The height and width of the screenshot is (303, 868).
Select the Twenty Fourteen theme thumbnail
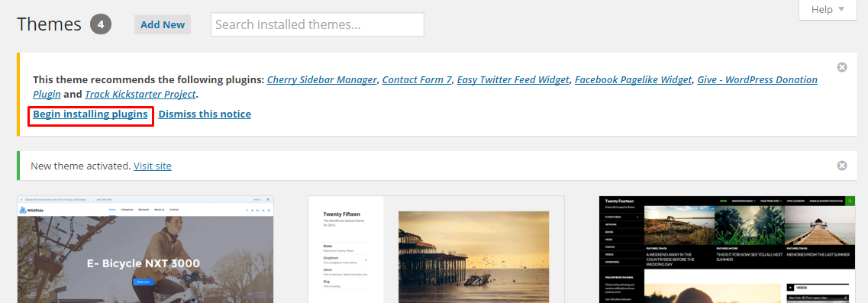pos(727,250)
